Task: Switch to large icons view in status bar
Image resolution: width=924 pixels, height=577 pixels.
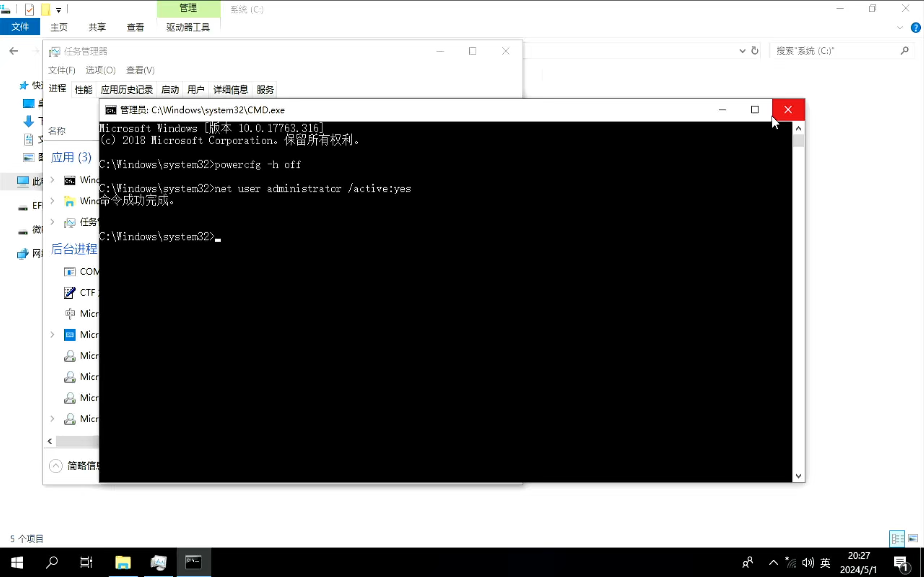Action: 913,538
